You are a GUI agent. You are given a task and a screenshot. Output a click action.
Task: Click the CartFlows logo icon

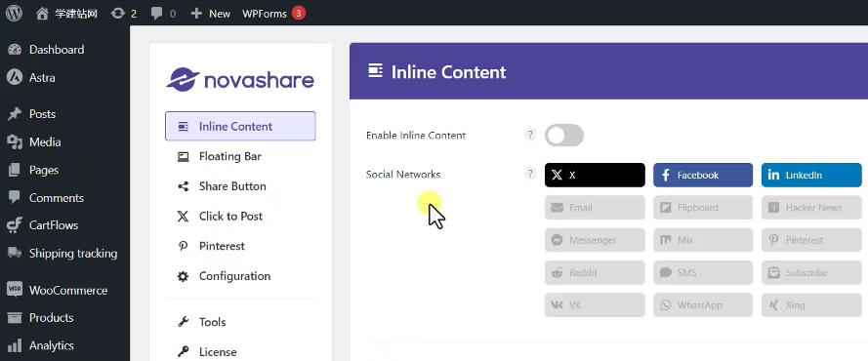coord(15,225)
